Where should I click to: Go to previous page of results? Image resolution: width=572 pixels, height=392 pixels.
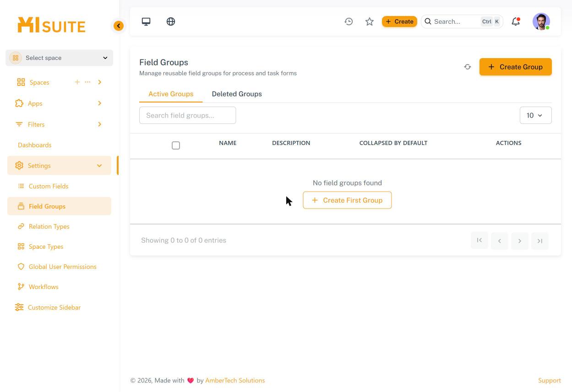click(500, 241)
